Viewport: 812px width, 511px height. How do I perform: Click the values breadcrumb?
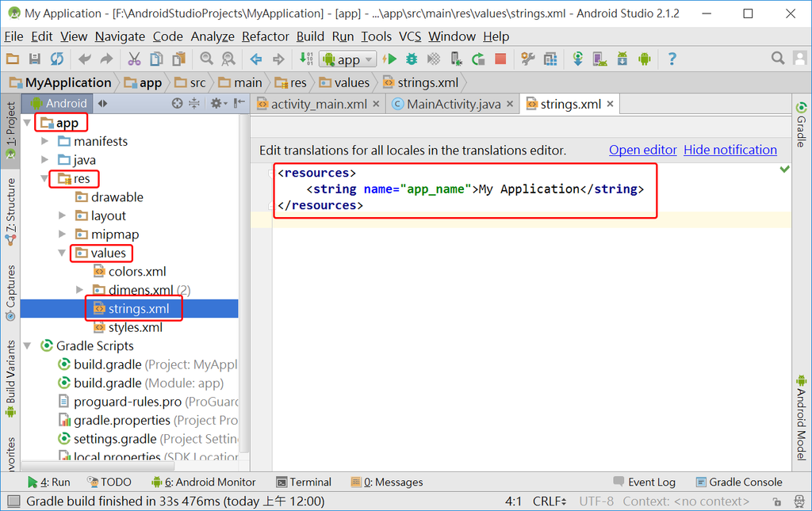344,82
